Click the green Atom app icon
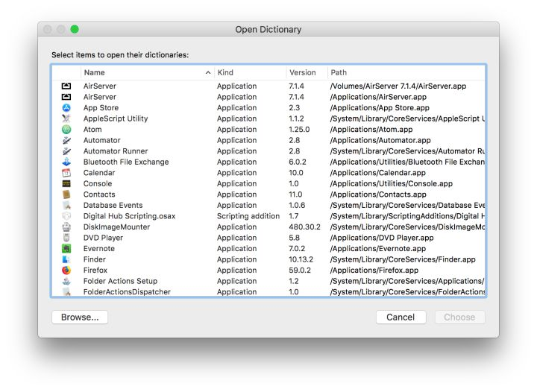 coord(66,130)
